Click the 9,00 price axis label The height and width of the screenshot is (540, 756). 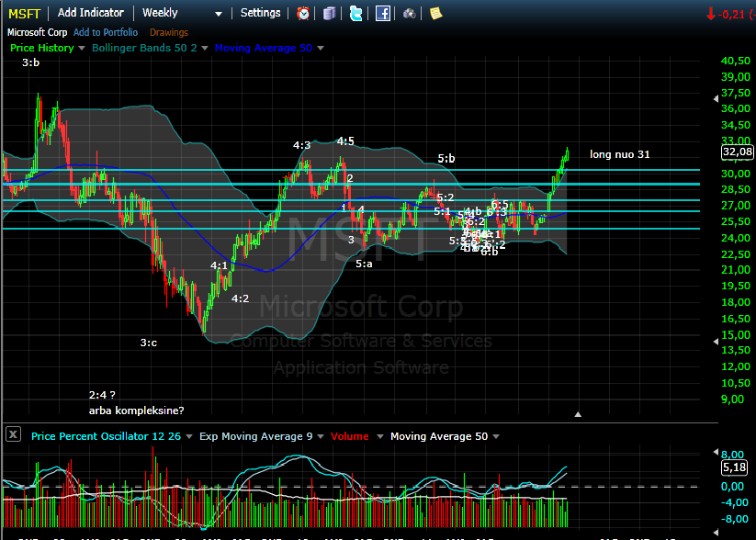(733, 399)
